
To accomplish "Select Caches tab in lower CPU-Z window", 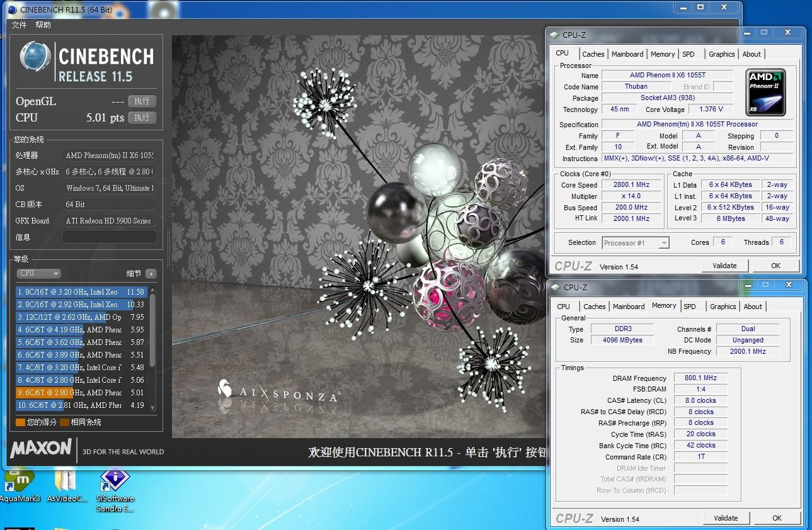I will [594, 307].
